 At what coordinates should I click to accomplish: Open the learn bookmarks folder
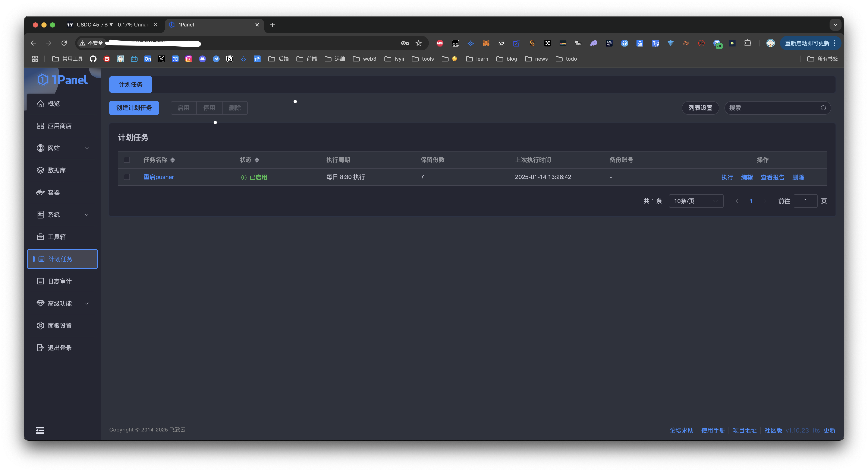click(x=477, y=59)
